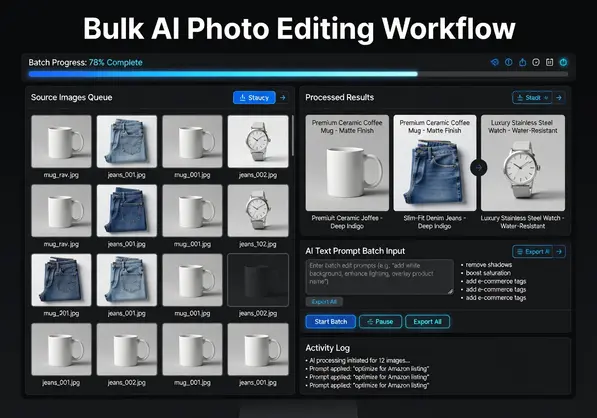Click the arrow beside the Stadt dropdown
This screenshot has height=418, width=597.
point(559,98)
